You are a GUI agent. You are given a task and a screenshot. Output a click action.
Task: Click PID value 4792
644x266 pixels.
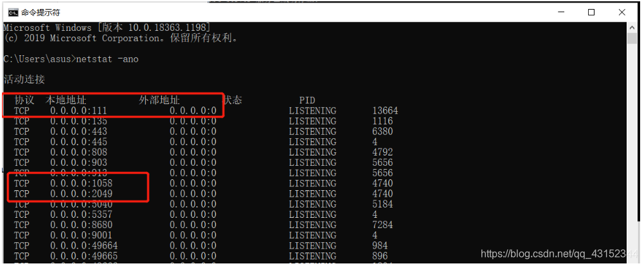[x=383, y=152]
